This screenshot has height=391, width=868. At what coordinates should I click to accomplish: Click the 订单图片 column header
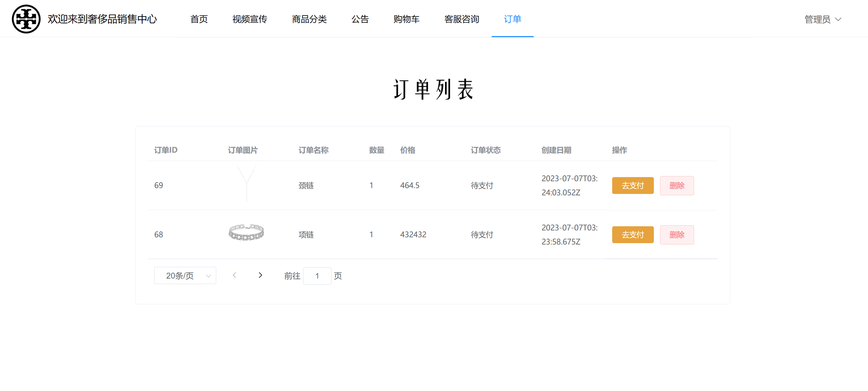coord(243,150)
